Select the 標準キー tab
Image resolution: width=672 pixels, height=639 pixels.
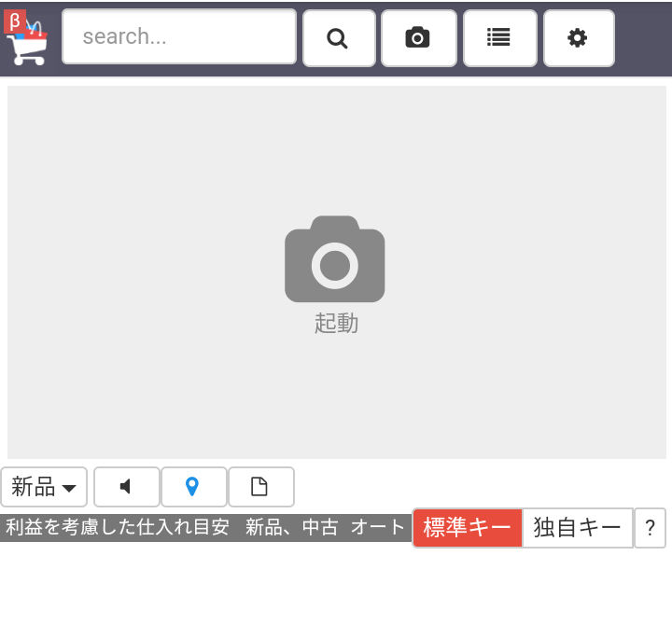point(468,528)
